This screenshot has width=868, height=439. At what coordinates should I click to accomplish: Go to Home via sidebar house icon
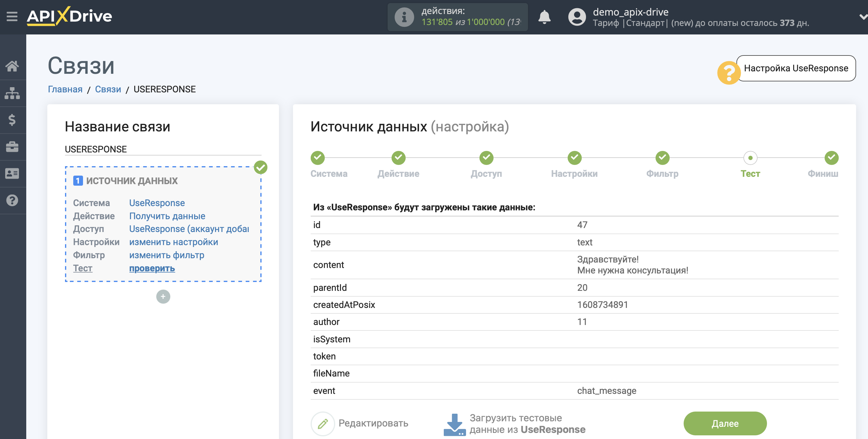[x=13, y=66]
